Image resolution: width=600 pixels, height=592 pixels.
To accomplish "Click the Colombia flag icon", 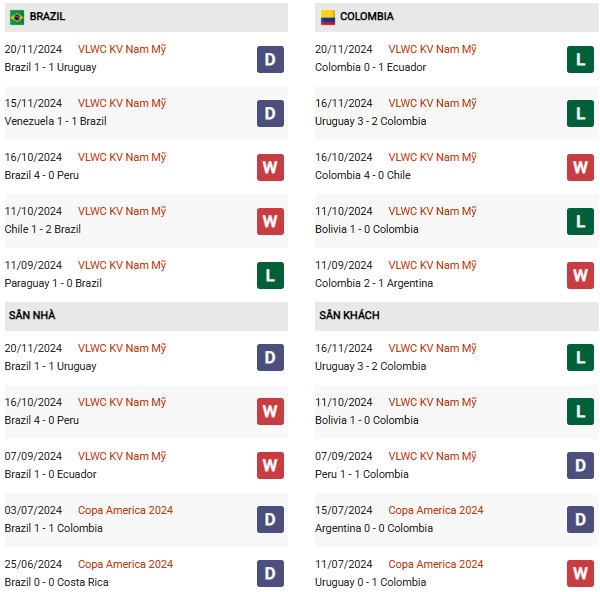I will coord(327,17).
